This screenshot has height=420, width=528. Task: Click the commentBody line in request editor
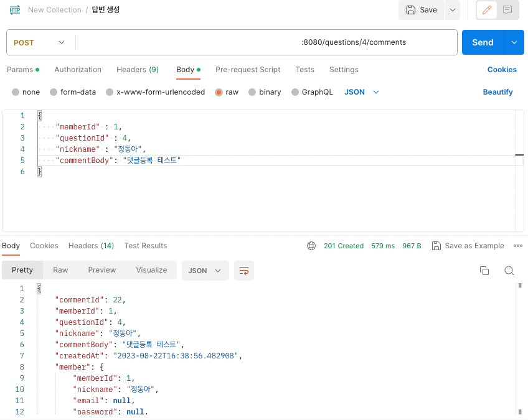pos(118,161)
